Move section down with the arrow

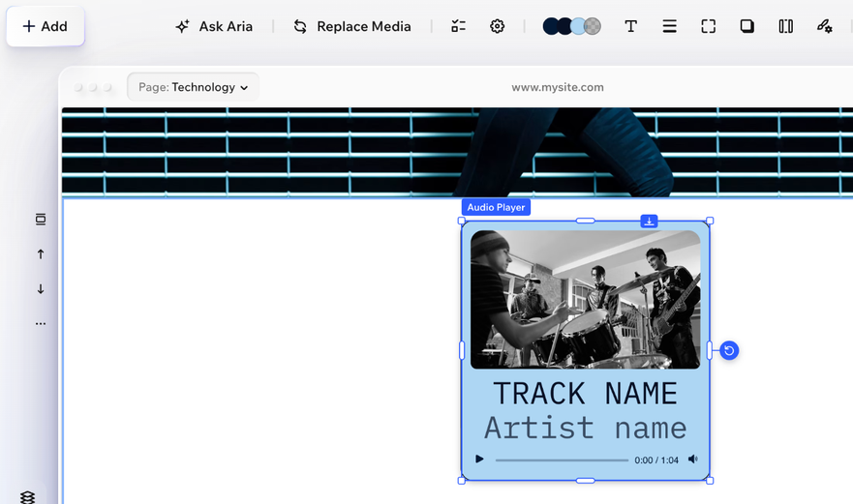pyautogui.click(x=41, y=288)
